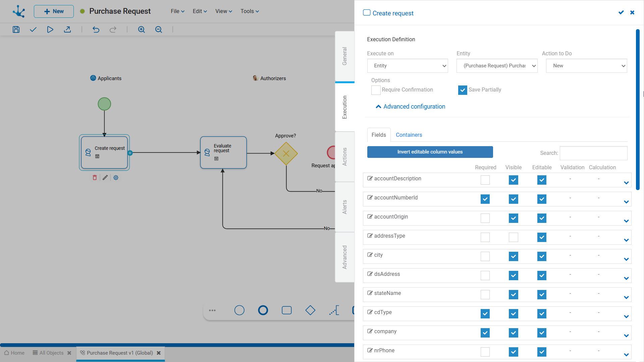Check Required for accountDescription
Screen dimensions: 644x362
(485, 180)
